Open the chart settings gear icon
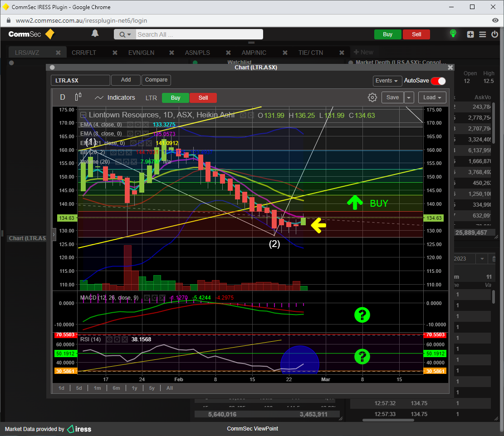The image size is (504, 436). pyautogui.click(x=372, y=97)
